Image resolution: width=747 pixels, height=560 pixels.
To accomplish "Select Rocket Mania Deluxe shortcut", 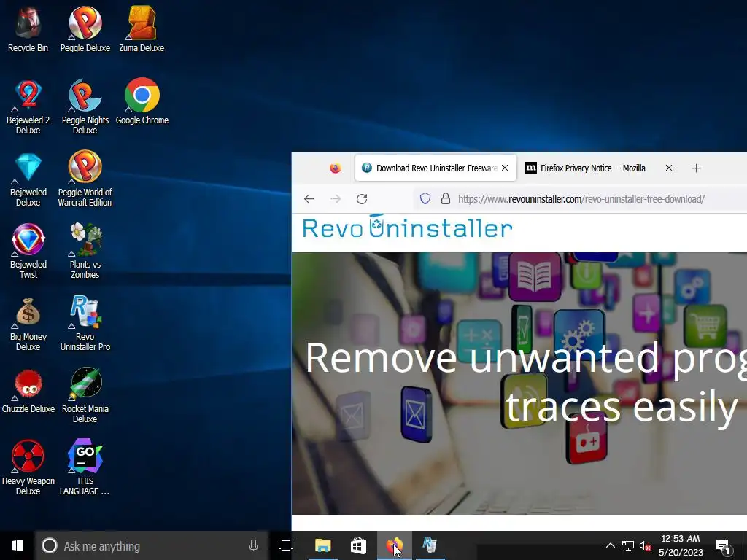I will pyautogui.click(x=85, y=395).
